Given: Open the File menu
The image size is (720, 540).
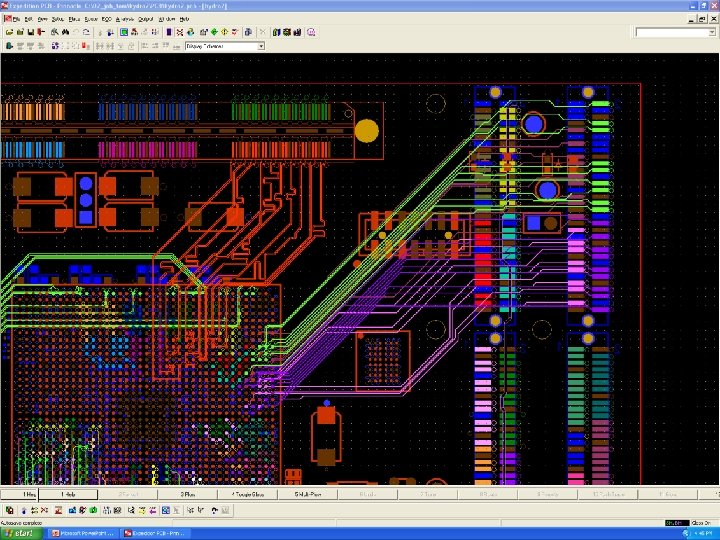Looking at the screenshot, I should [x=16, y=19].
